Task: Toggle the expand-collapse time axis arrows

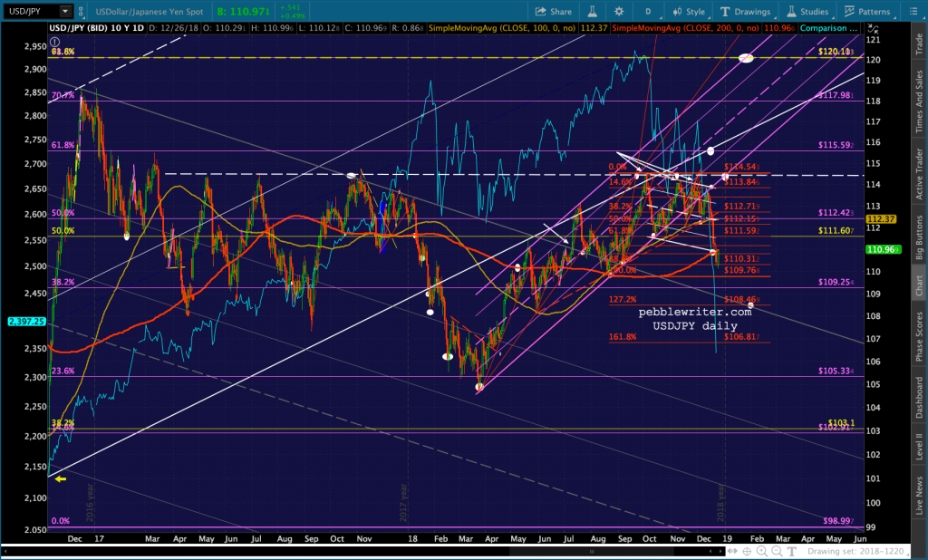Action: pyautogui.click(x=732, y=551)
